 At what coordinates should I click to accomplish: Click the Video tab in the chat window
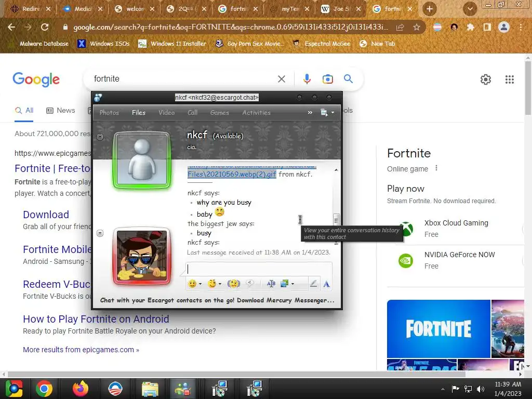coord(167,113)
